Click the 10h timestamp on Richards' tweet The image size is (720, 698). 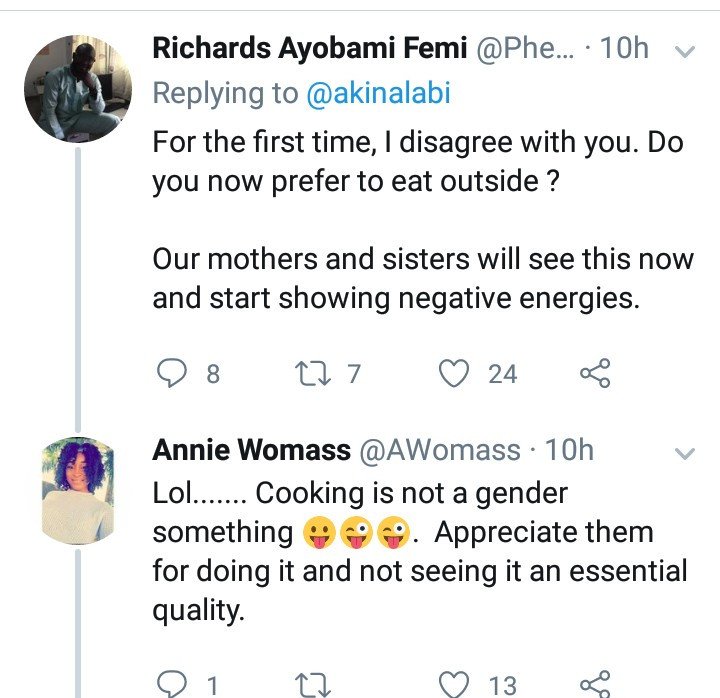pos(624,48)
